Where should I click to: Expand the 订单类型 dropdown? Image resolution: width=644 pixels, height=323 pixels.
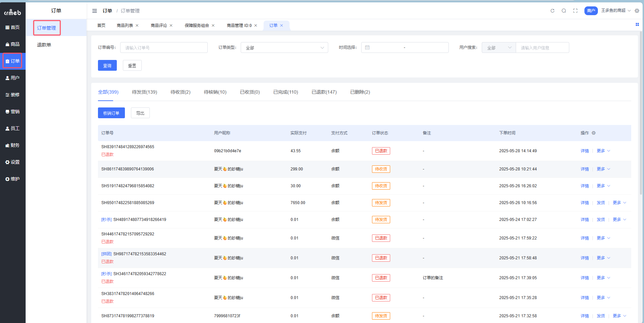click(x=284, y=48)
